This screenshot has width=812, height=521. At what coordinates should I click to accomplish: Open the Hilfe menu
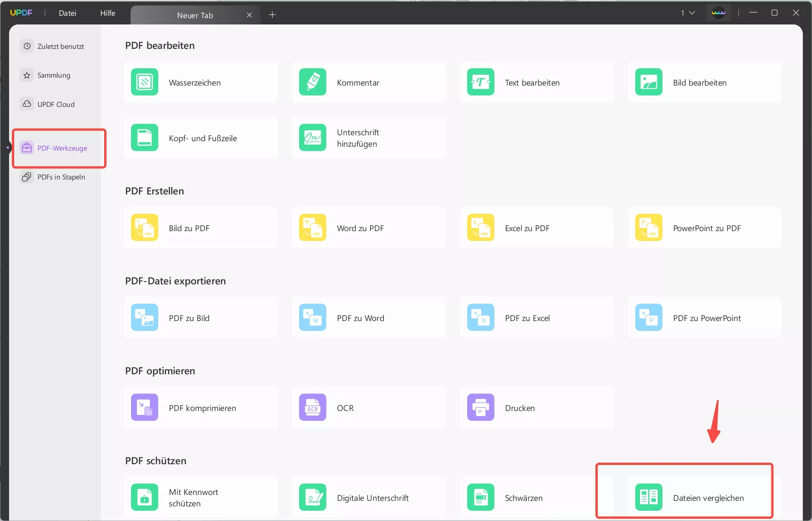[x=107, y=13]
